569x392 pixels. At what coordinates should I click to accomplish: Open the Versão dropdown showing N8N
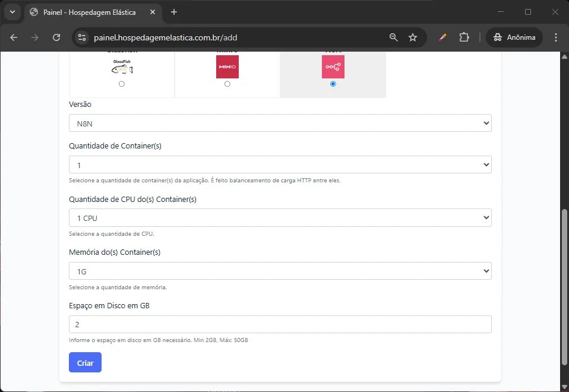pos(280,123)
